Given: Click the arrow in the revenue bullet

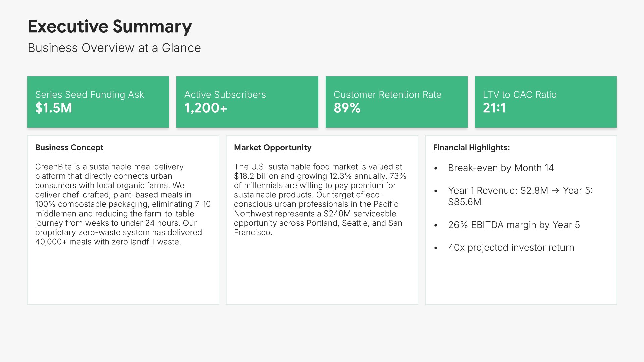Looking at the screenshot, I should (x=555, y=191).
